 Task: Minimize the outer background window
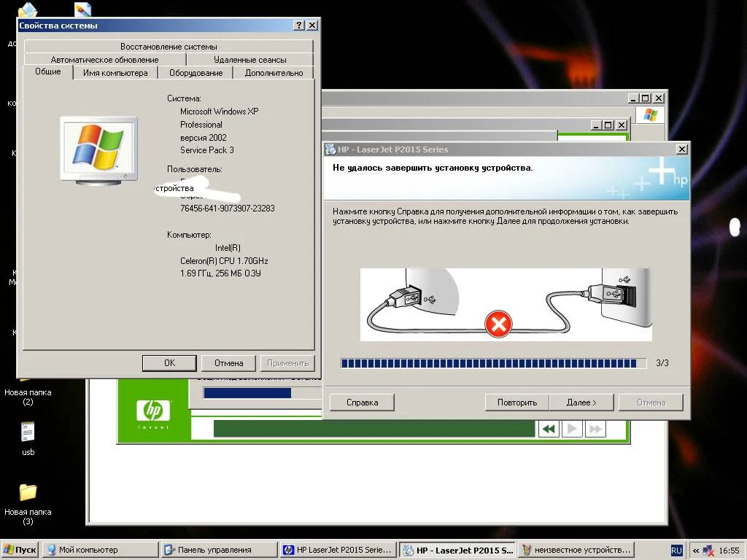point(632,98)
